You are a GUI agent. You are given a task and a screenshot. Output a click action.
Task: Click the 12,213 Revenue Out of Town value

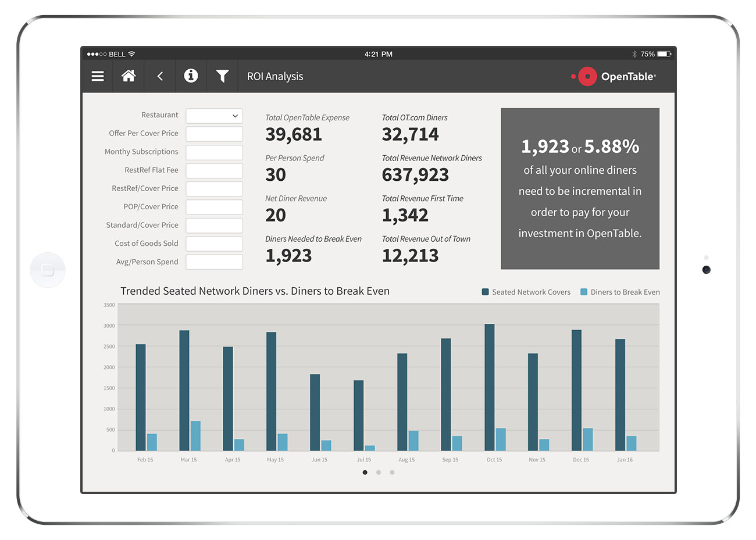[411, 256]
